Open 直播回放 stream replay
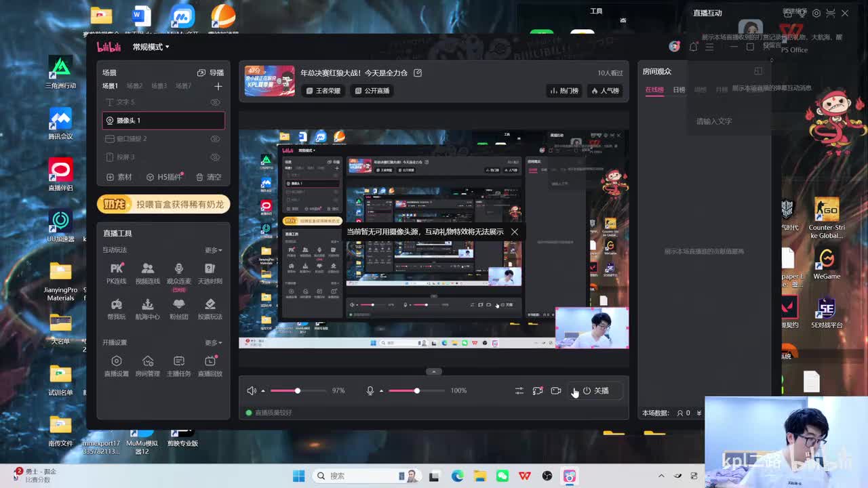The height and width of the screenshot is (488, 868). tap(210, 366)
